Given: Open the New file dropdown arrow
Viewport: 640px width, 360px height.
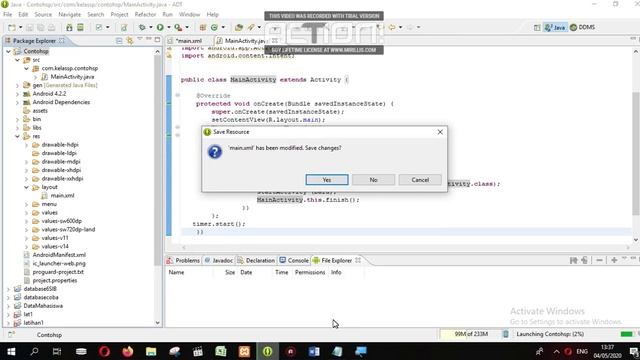Looking at the screenshot, I should [x=20, y=27].
